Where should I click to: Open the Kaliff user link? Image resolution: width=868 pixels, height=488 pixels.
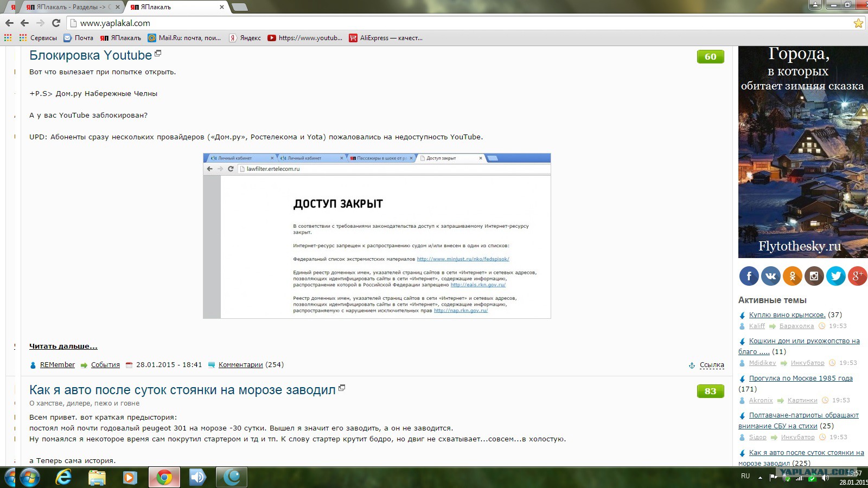click(757, 326)
